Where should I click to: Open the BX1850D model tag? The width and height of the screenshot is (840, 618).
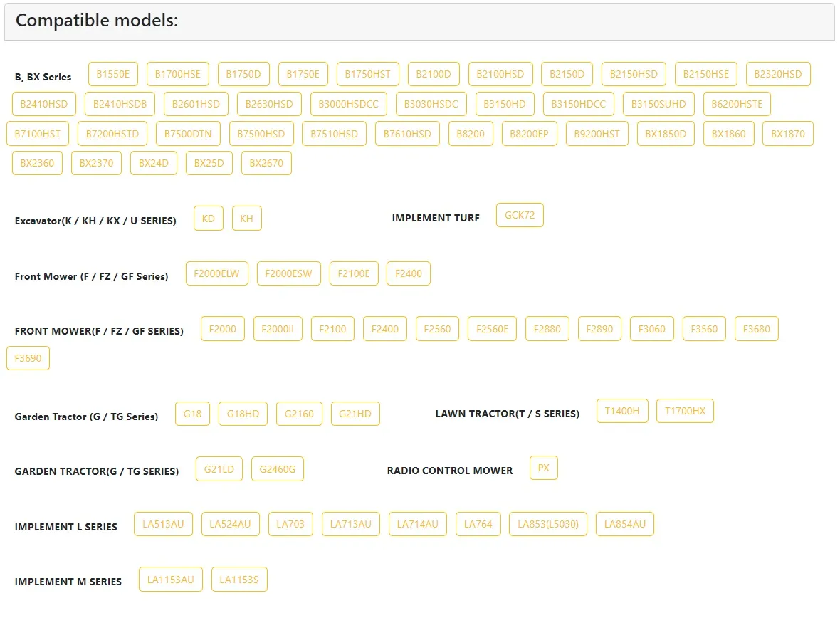[x=666, y=134]
